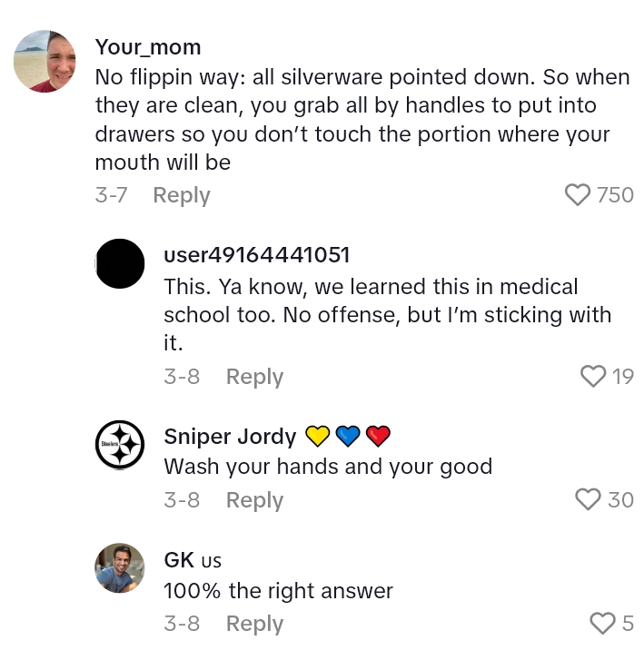644x660 pixels.
Task: Like Your_mom's comment with the heart
Action: [x=578, y=195]
